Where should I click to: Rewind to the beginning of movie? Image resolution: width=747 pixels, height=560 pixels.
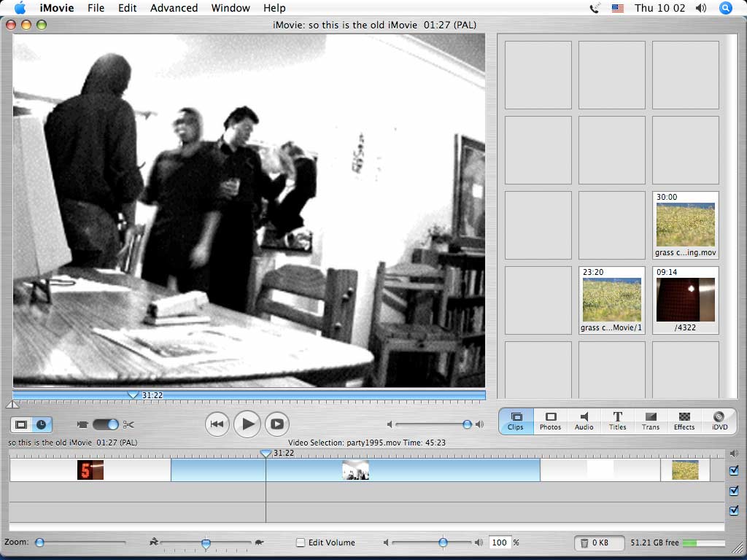tap(217, 424)
